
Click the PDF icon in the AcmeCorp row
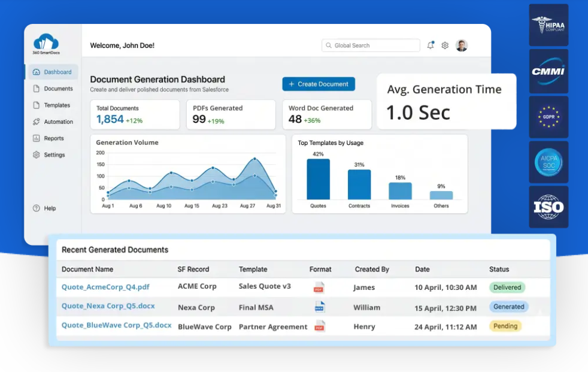(319, 288)
